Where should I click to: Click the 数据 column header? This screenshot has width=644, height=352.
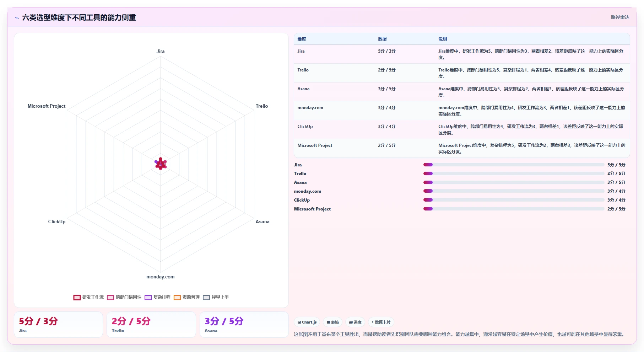click(382, 39)
